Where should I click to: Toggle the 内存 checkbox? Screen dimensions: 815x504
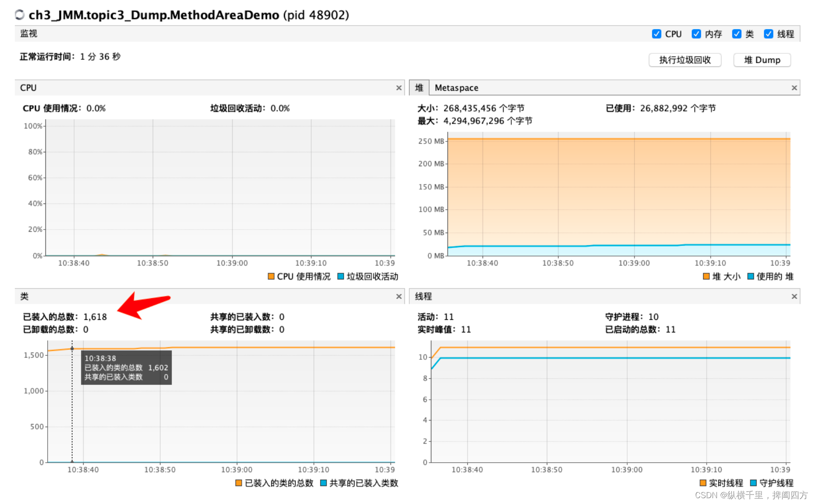coord(696,34)
